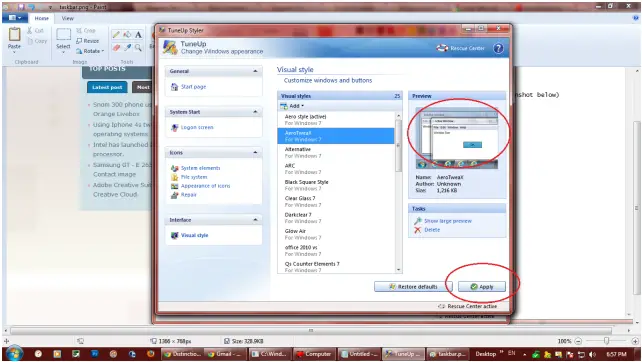Open the Windows Start orb
The width and height of the screenshot is (642, 362).
14,354
